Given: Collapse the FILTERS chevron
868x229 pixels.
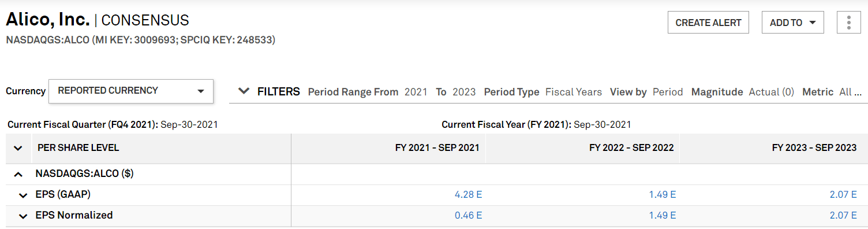Looking at the screenshot, I should (244, 91).
